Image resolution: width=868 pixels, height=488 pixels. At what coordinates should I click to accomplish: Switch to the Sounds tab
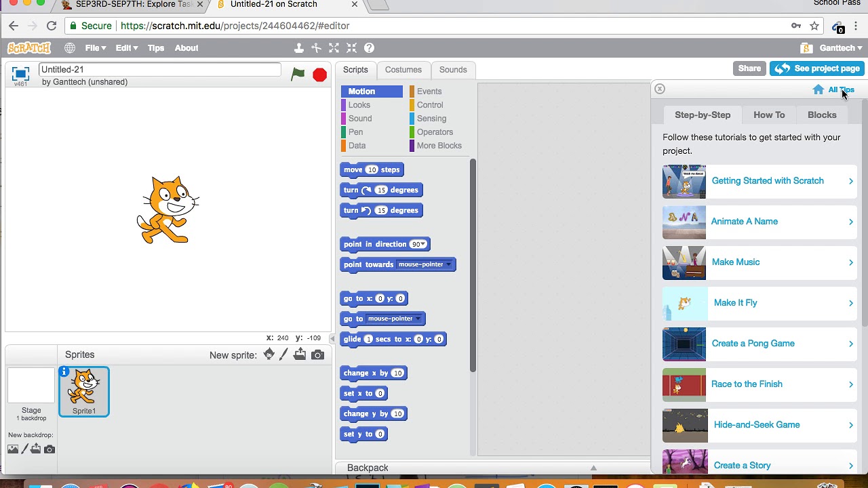tap(453, 70)
